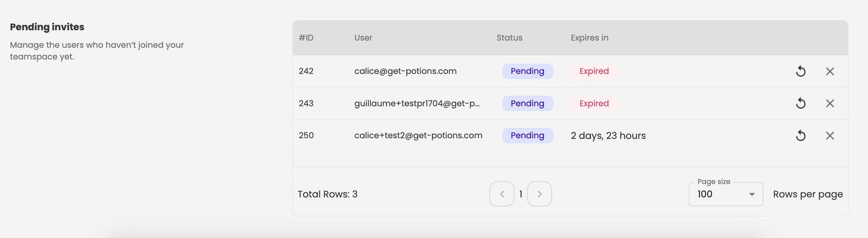Screen dimensions: 868x238
Task: Select the Pending badge for invite 242
Action: click(528, 71)
